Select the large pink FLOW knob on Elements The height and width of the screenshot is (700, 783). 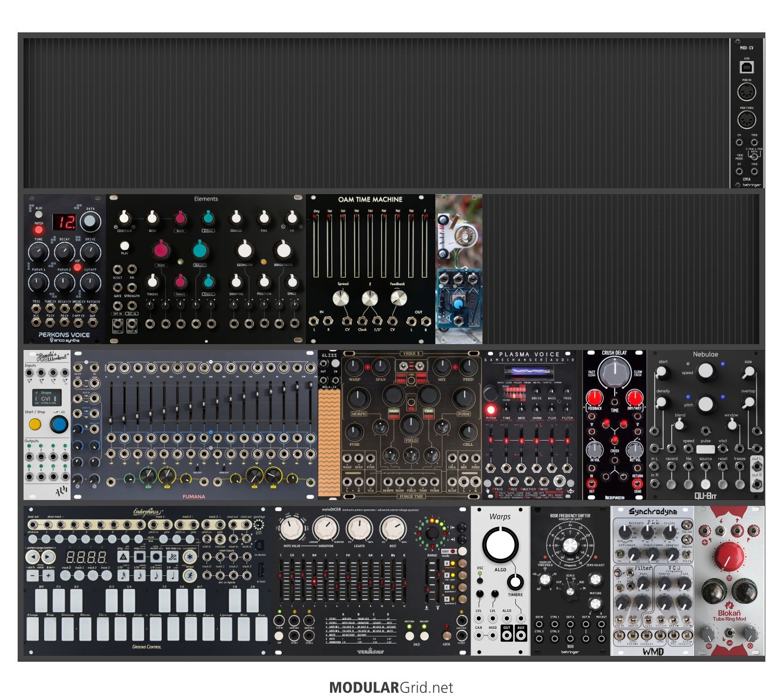click(161, 251)
